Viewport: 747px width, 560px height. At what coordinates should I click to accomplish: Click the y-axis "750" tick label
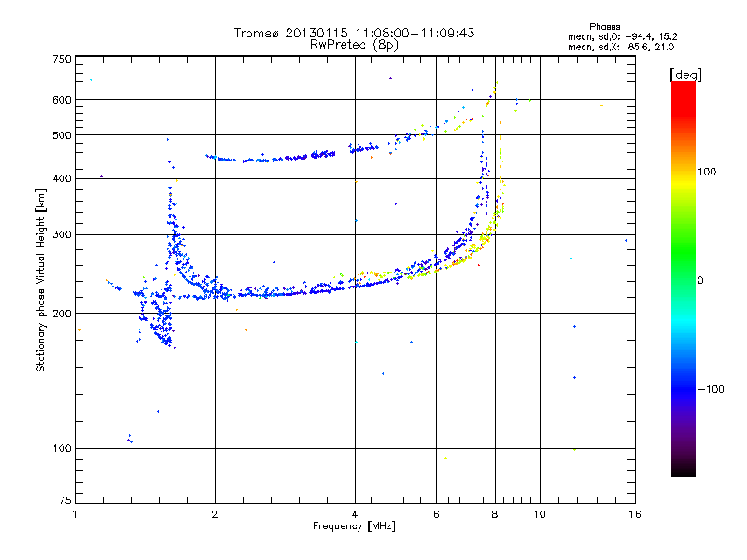pyautogui.click(x=62, y=59)
